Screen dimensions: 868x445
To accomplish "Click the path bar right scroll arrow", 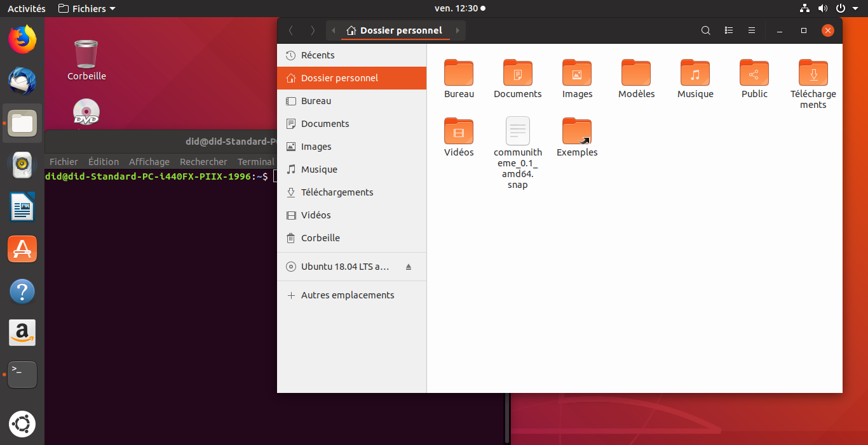I will (458, 30).
